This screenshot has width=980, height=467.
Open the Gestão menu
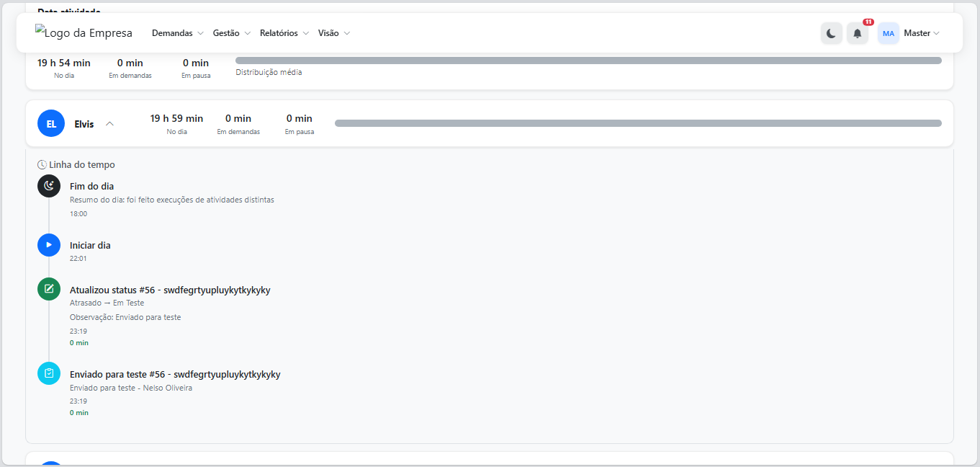[x=231, y=33]
